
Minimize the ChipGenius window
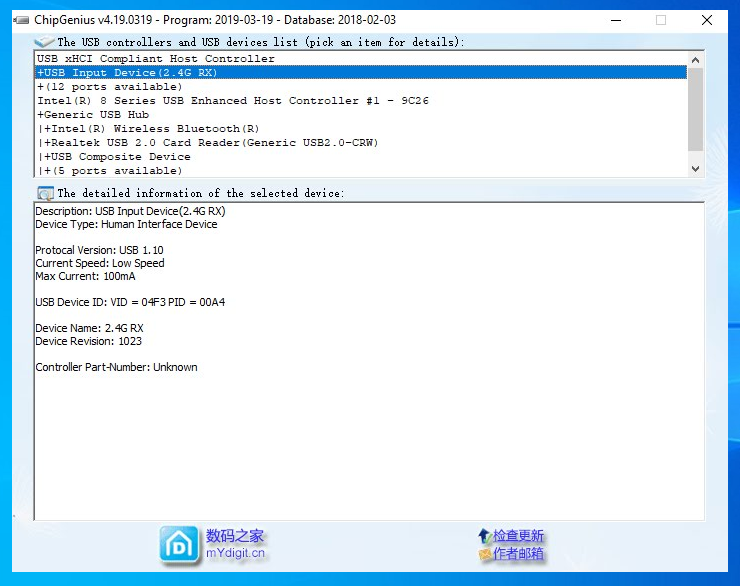(616, 20)
